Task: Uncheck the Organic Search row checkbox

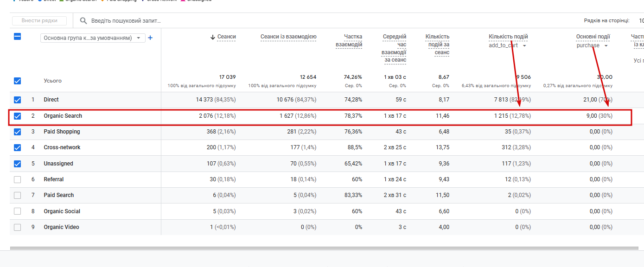Action: [x=17, y=116]
